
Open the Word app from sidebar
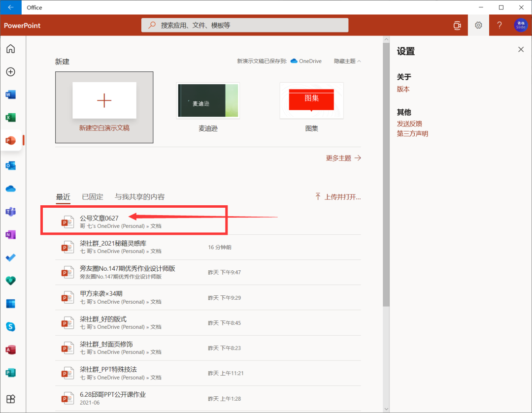[10, 95]
